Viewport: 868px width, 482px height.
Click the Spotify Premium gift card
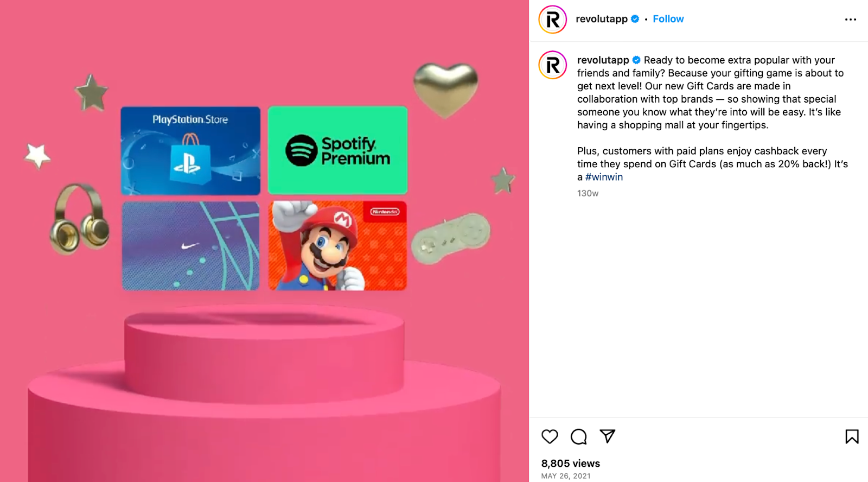[x=337, y=150]
